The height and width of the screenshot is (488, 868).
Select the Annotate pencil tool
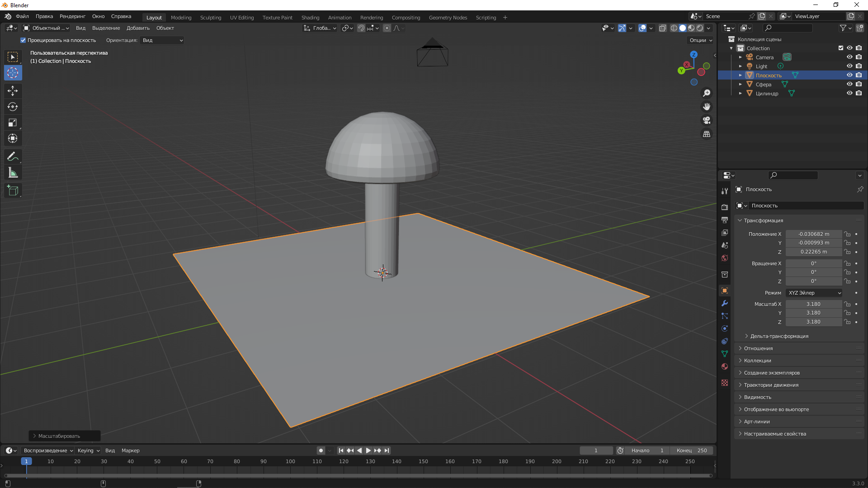click(13, 157)
